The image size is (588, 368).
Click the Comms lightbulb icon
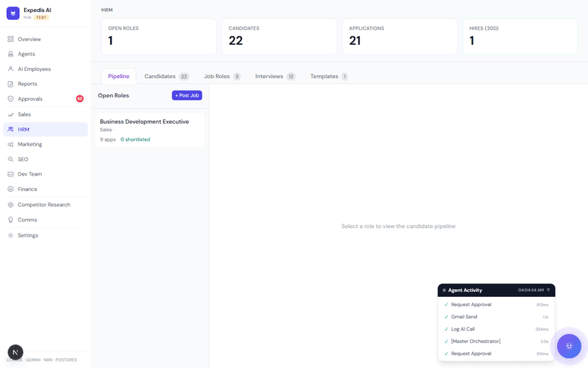[11, 220]
